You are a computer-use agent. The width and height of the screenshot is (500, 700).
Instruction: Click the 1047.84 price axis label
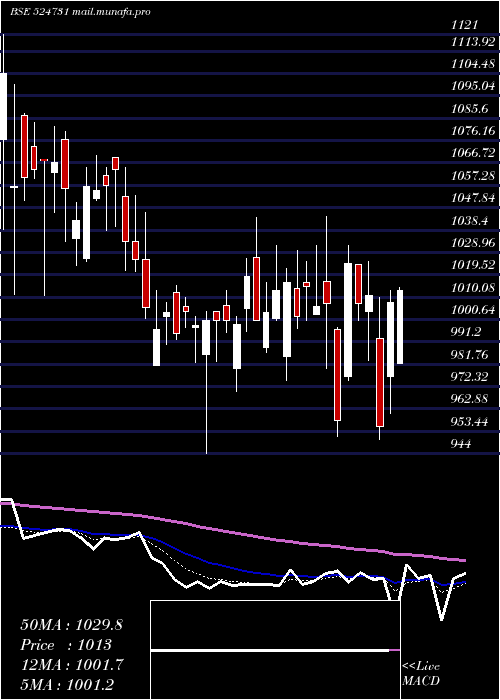coord(473,198)
